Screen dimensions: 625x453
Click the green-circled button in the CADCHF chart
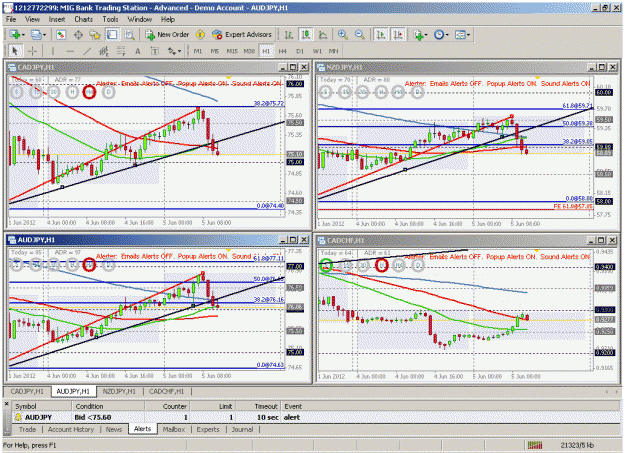326,265
